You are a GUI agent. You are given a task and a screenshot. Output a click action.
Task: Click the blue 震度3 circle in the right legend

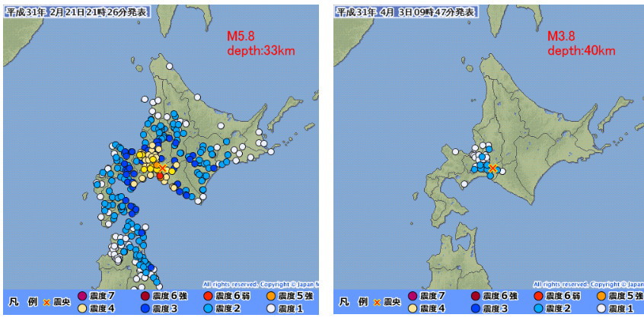click(475, 309)
